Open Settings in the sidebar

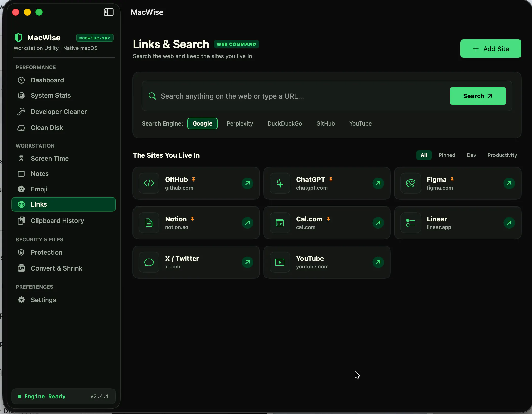[64, 300]
